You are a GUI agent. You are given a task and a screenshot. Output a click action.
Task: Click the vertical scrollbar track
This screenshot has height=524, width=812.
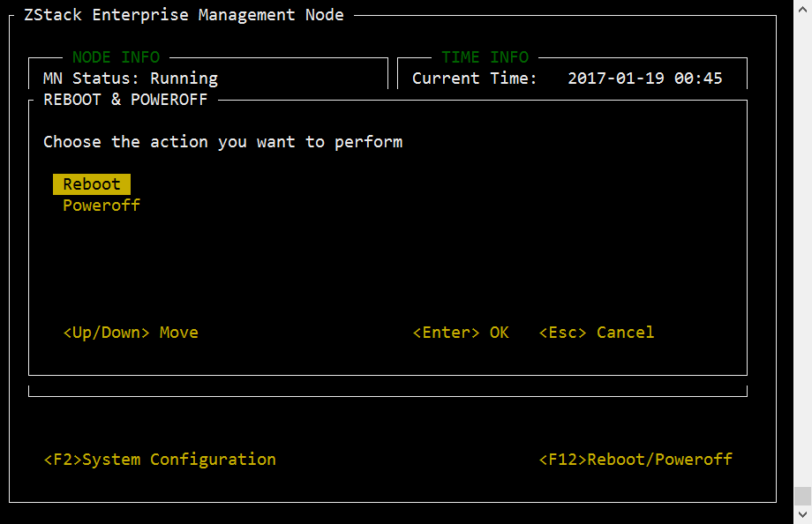(x=802, y=249)
